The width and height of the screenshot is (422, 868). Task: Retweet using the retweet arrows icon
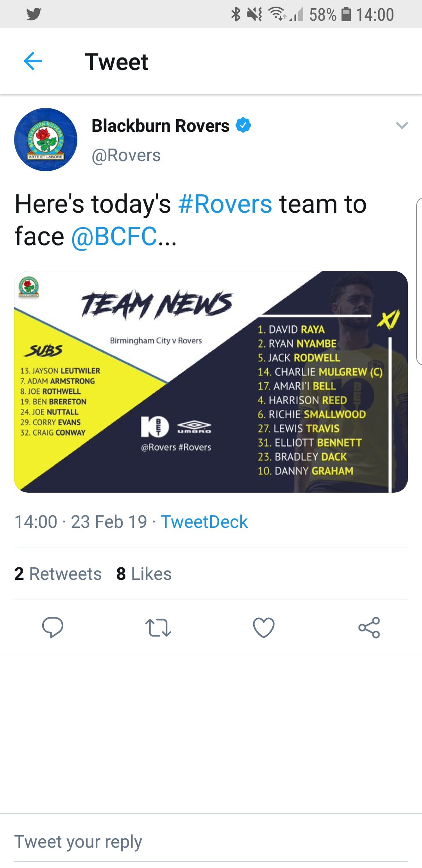[158, 628]
